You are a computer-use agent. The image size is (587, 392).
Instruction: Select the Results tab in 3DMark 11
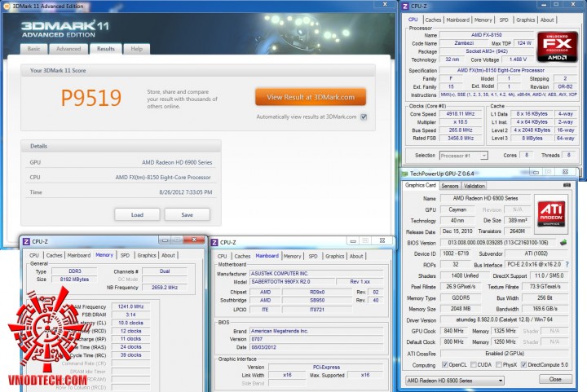[106, 49]
